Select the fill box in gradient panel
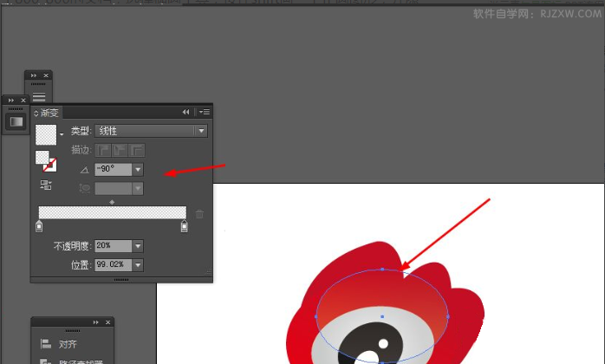This screenshot has height=364, width=605. tap(42, 157)
